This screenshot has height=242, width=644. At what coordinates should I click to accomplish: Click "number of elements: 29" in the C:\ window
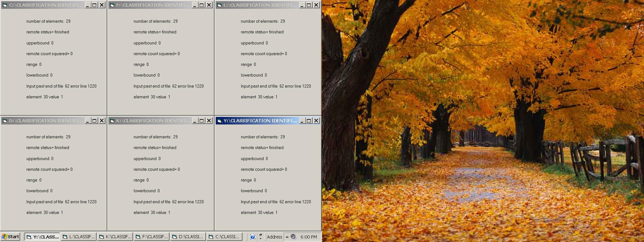pos(48,21)
